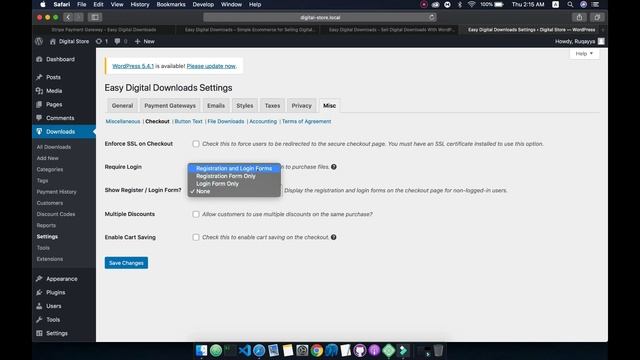Choose Registration Form Only option

(x=234, y=176)
